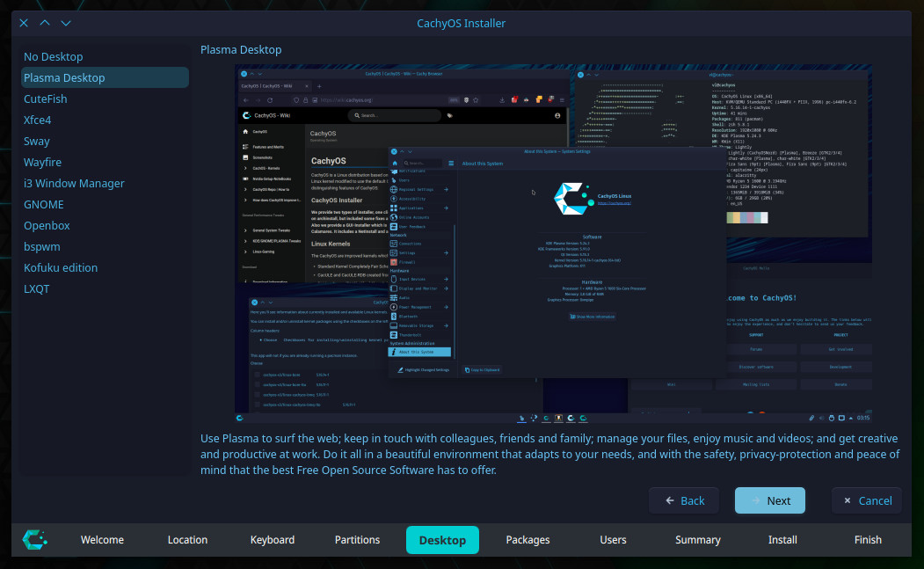924x569 pixels.
Task: Click the Cancel button
Action: coord(866,500)
